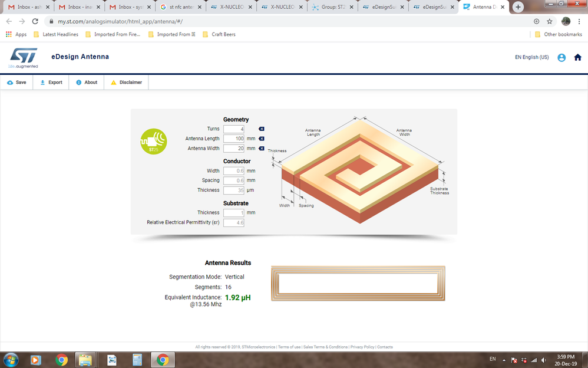
Task: Click the volume icon in system tray
Action: point(544,360)
